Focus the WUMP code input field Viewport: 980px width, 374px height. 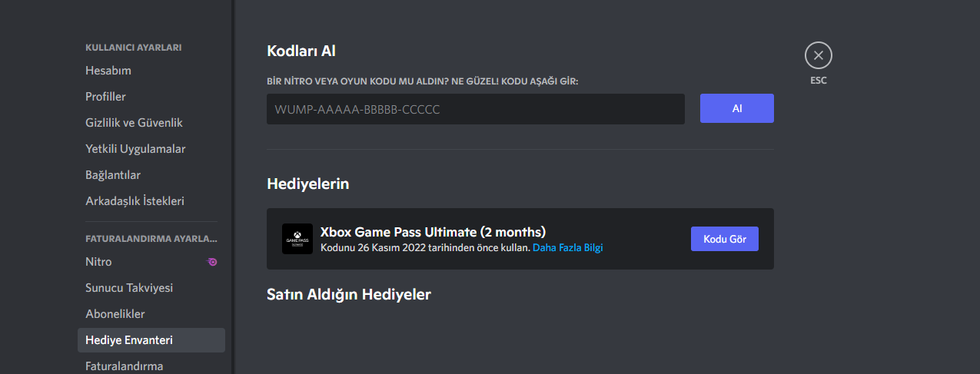pyautogui.click(x=475, y=109)
